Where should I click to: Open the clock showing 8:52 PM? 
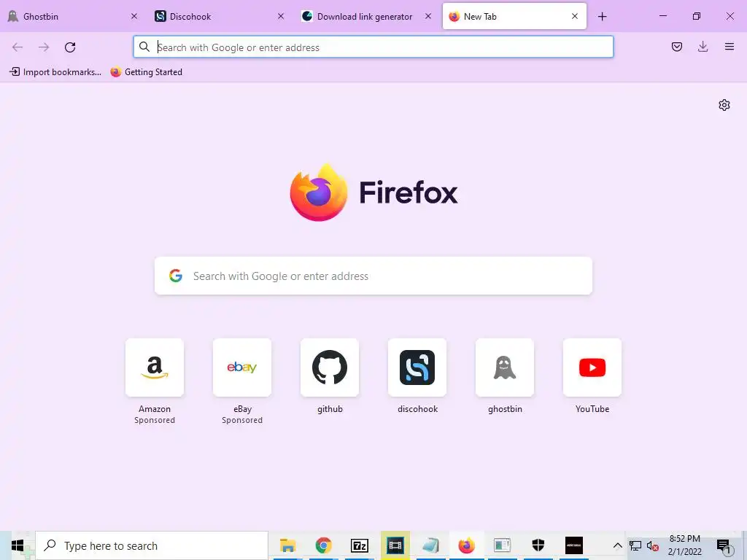click(684, 545)
